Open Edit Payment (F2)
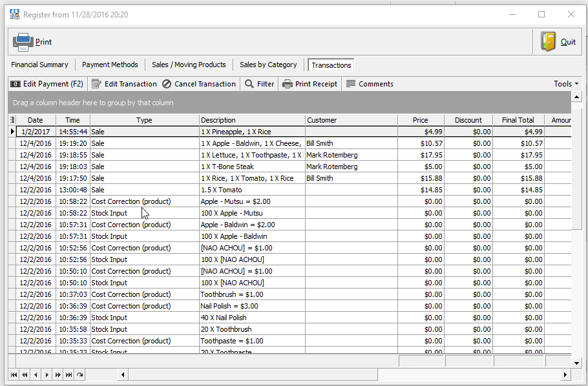This screenshot has width=588, height=386. tap(47, 84)
